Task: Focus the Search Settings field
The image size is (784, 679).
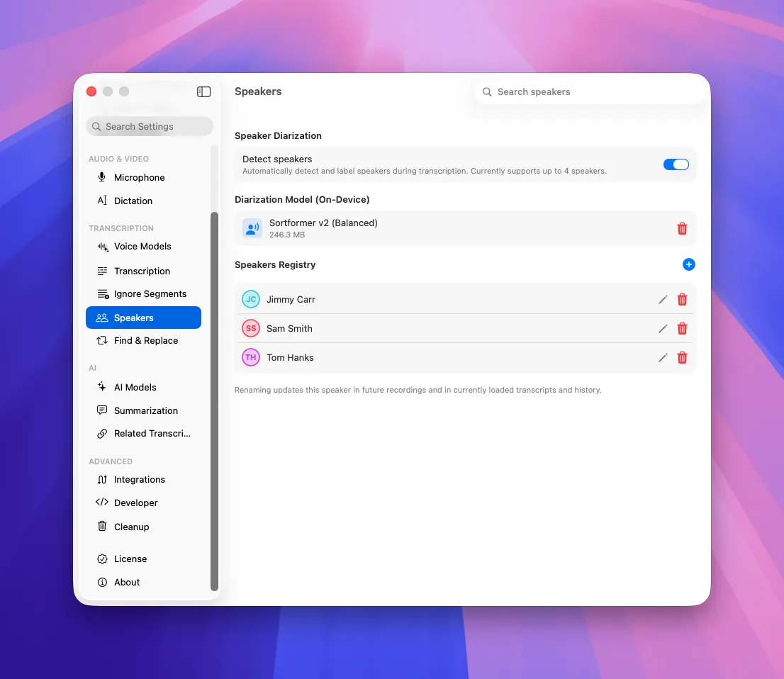Action: click(150, 126)
